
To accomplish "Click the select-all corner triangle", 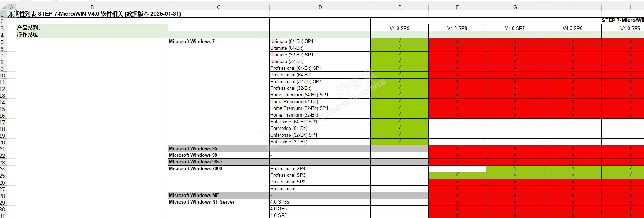I will tap(4, 7).
